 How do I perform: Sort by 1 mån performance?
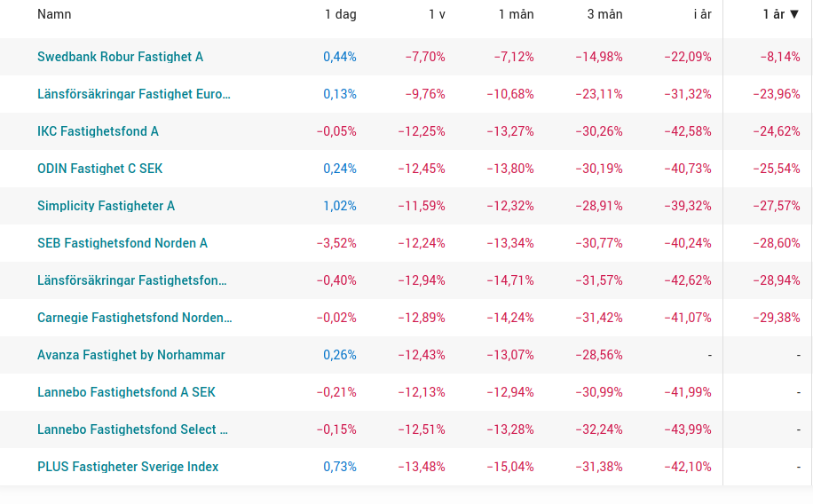[x=516, y=14]
